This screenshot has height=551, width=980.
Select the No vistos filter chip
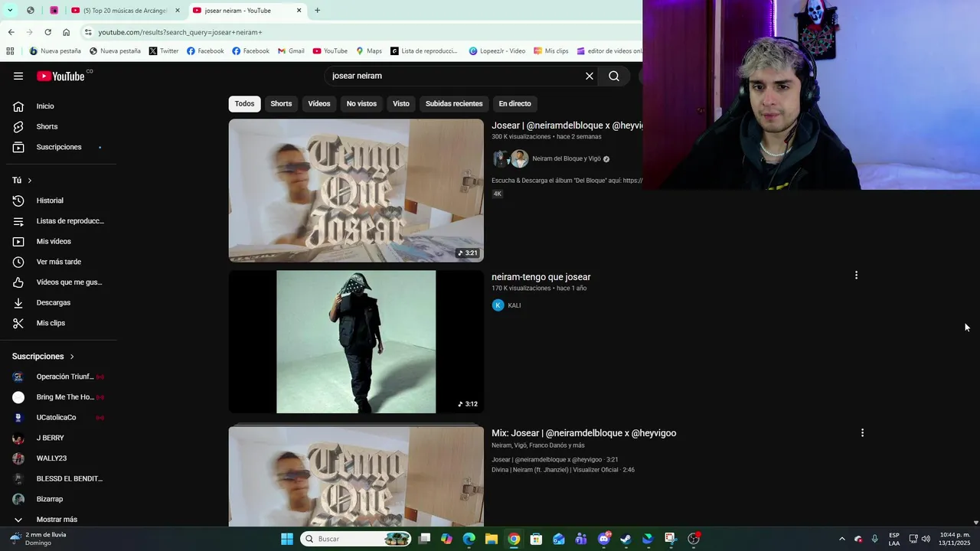point(361,104)
